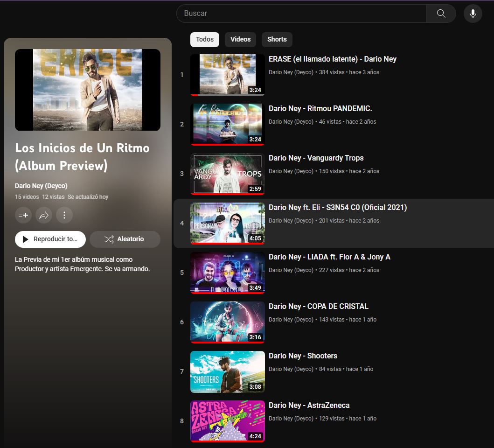Open AstraZeneca video thumbnail

tap(228, 421)
